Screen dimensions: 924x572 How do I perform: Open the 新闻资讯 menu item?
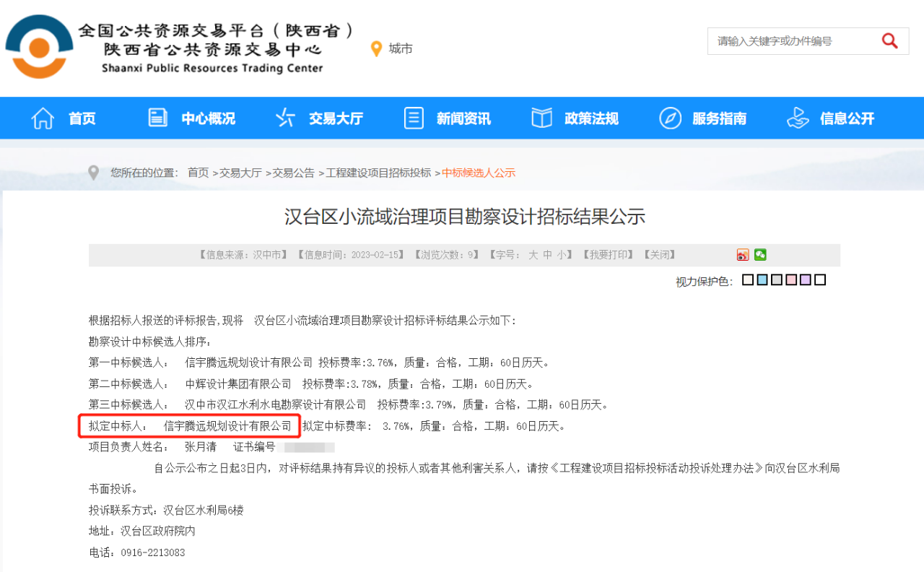[x=464, y=118]
